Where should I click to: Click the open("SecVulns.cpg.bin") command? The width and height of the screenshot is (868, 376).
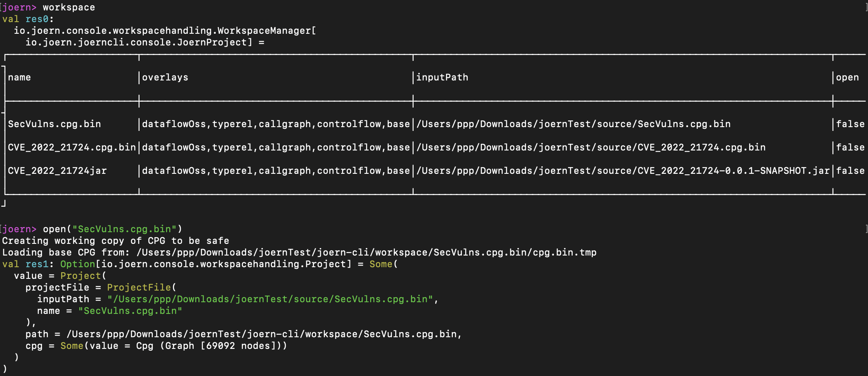coord(112,229)
